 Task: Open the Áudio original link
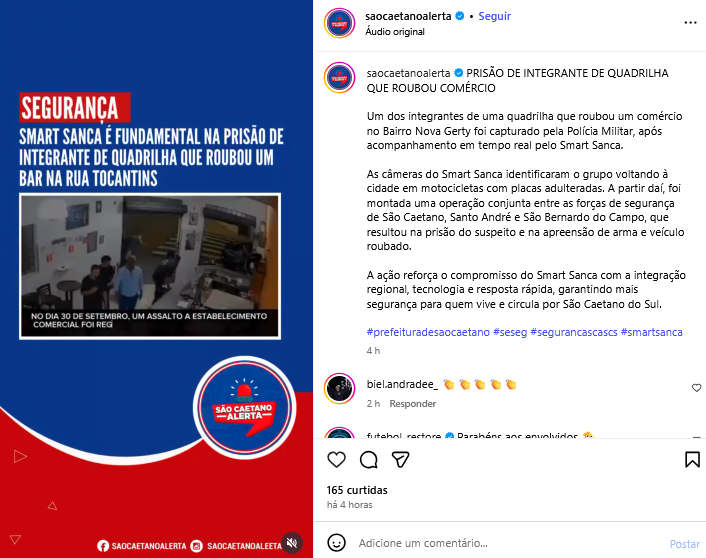click(395, 32)
